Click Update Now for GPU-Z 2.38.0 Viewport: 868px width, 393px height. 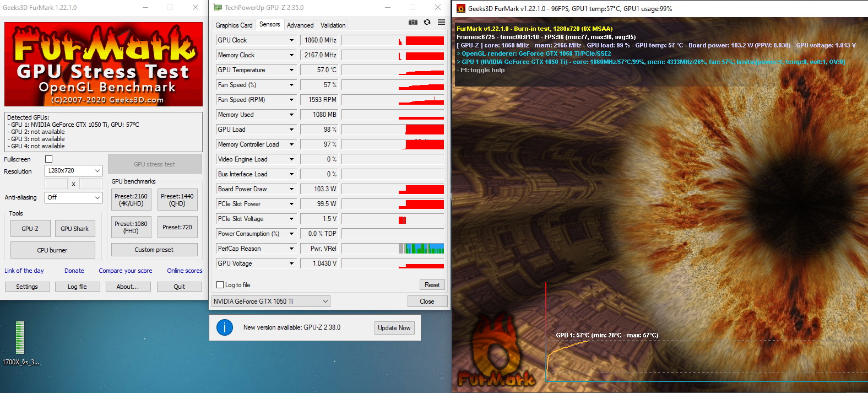[394, 328]
